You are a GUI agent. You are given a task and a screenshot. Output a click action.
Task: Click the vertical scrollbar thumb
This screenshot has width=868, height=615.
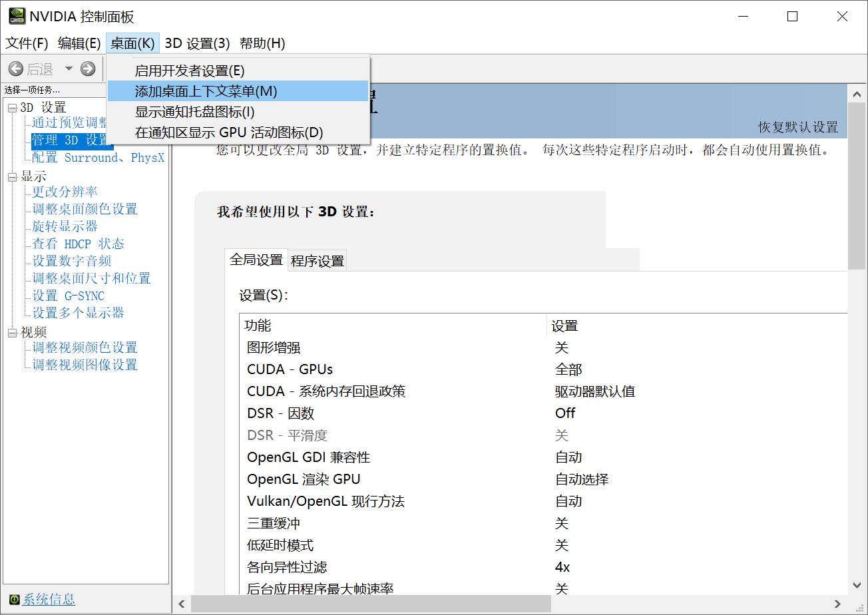[857, 188]
